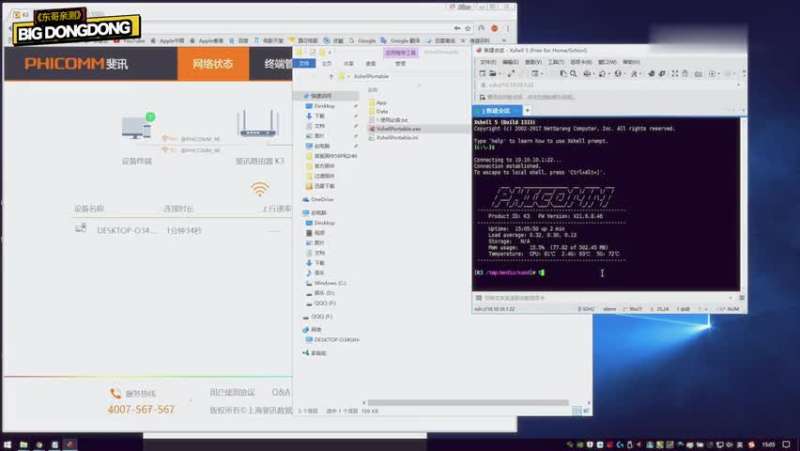Click the keyboard icon in Xshell toolbar

tap(698, 74)
